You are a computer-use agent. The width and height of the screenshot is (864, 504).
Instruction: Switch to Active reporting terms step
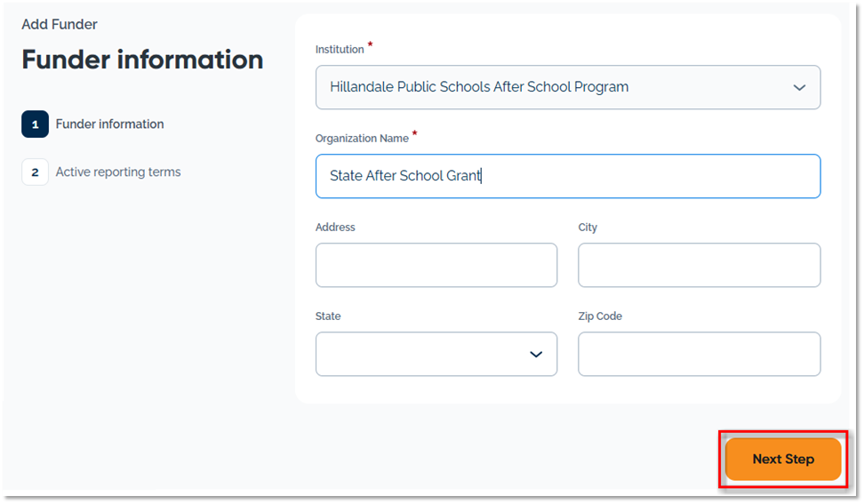pos(118,172)
